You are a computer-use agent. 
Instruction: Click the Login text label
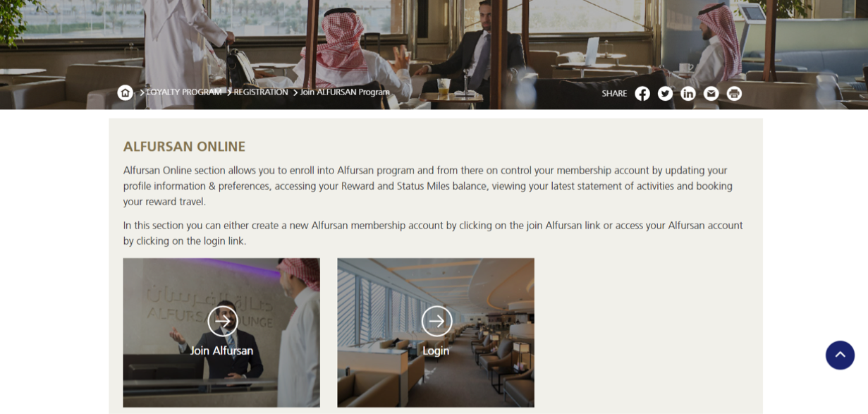(436, 351)
